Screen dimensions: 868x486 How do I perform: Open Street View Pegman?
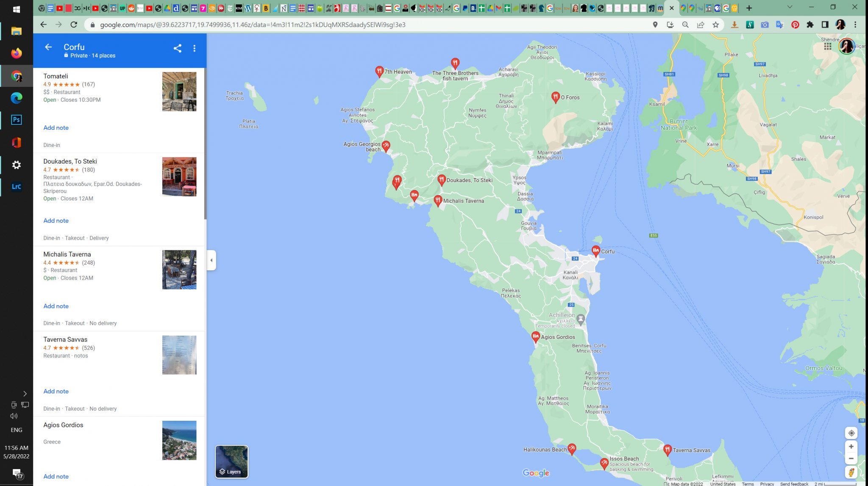tap(851, 472)
